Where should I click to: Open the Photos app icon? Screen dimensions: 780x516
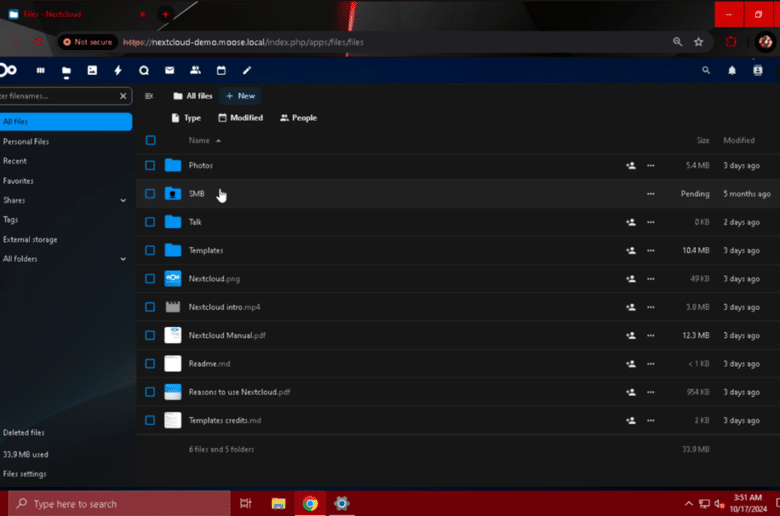click(x=92, y=71)
